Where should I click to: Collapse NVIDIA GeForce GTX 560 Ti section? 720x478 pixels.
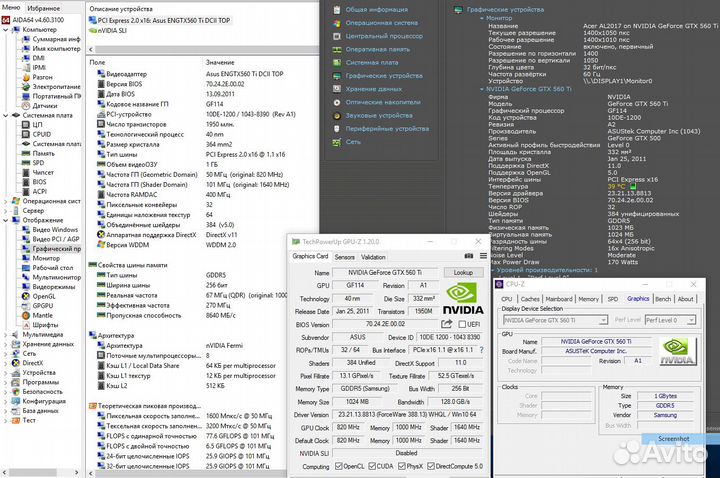coord(482,89)
